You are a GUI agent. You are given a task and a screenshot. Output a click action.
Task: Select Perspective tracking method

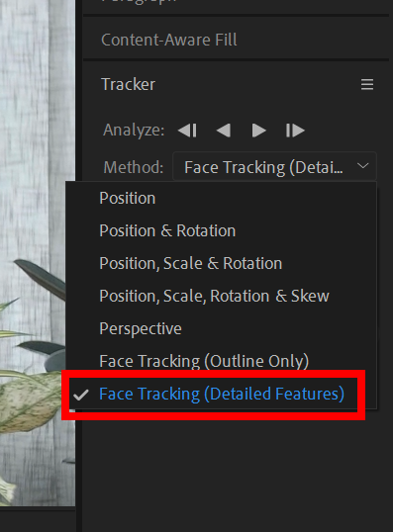221,328
